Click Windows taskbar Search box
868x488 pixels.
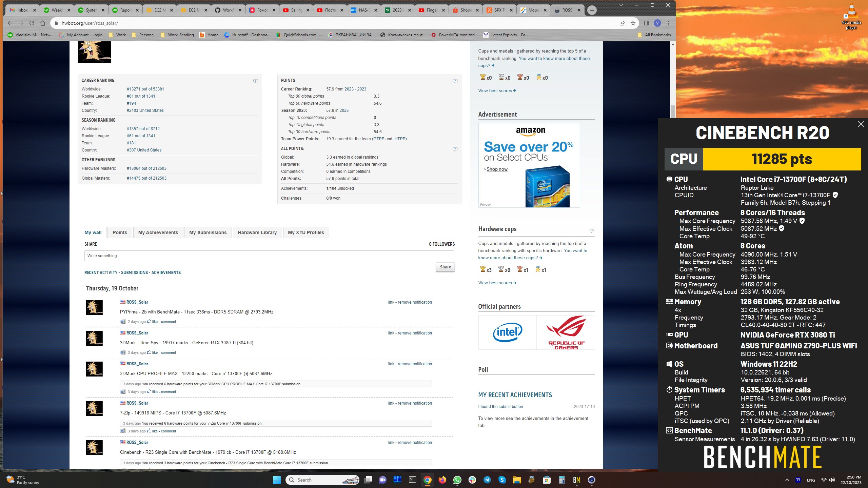323,480
